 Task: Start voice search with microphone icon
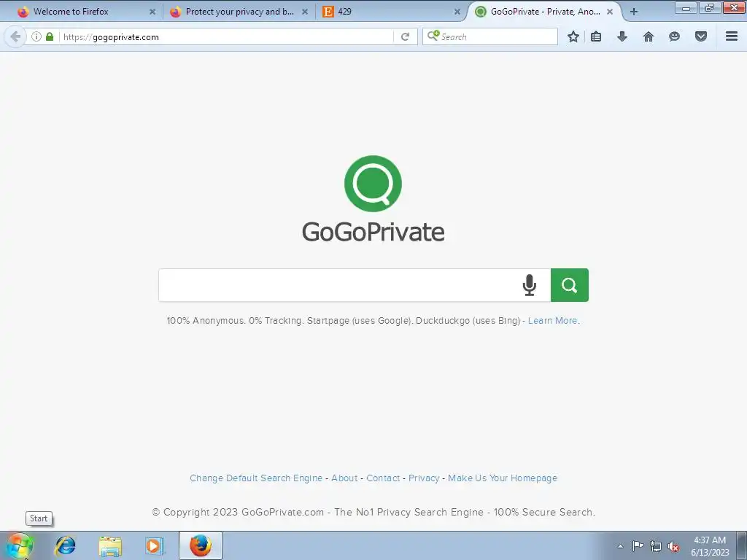(530, 285)
